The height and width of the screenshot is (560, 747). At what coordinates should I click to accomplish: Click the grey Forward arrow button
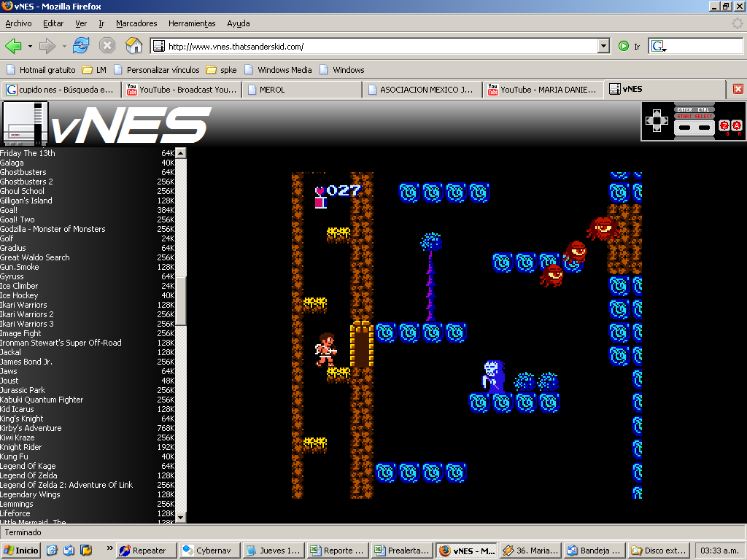coord(47,46)
